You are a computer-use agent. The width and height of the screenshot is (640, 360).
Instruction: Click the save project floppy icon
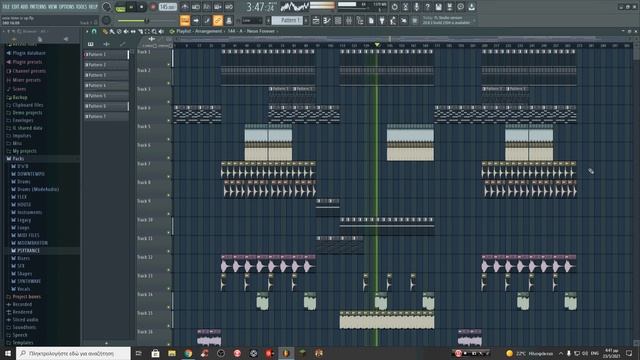coord(438,7)
